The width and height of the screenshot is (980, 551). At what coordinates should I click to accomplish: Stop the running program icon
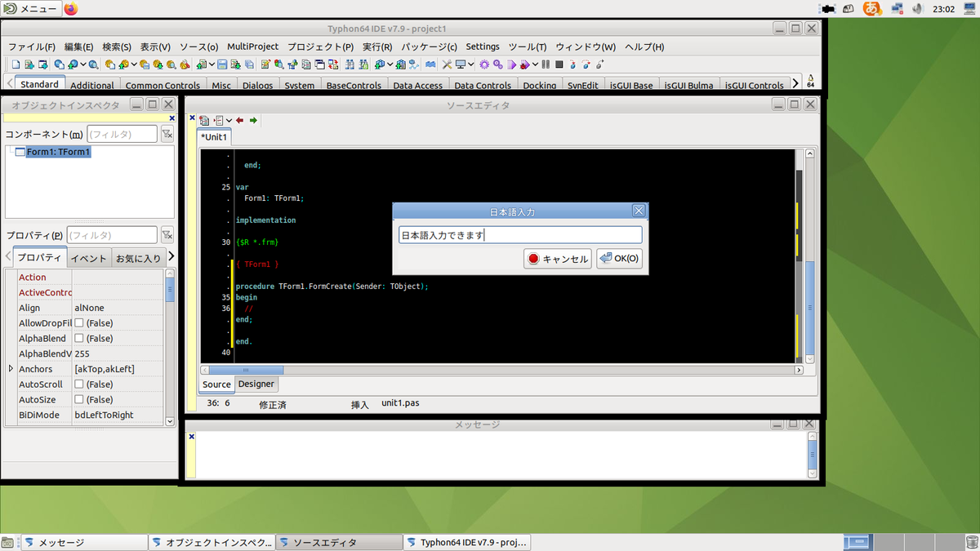pyautogui.click(x=559, y=65)
